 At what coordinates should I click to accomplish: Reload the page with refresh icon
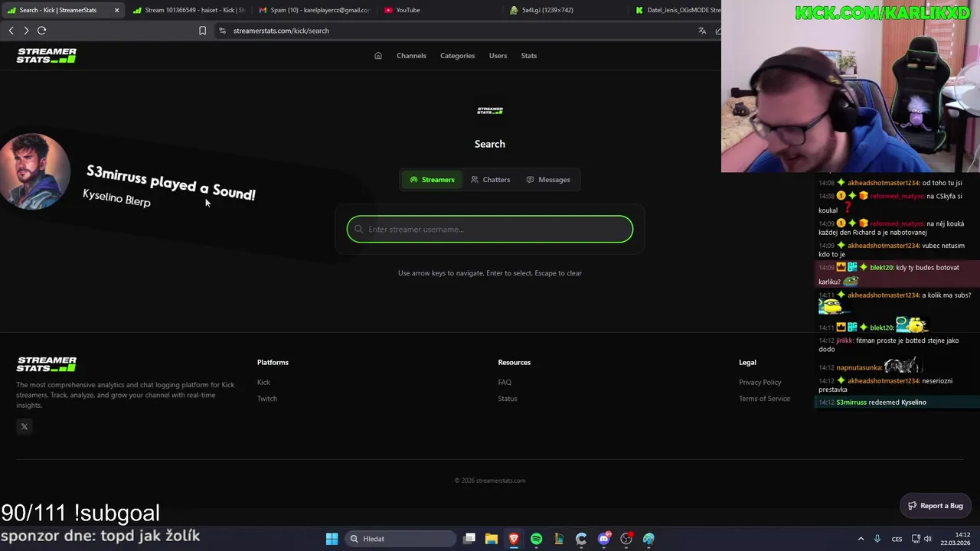click(x=42, y=31)
